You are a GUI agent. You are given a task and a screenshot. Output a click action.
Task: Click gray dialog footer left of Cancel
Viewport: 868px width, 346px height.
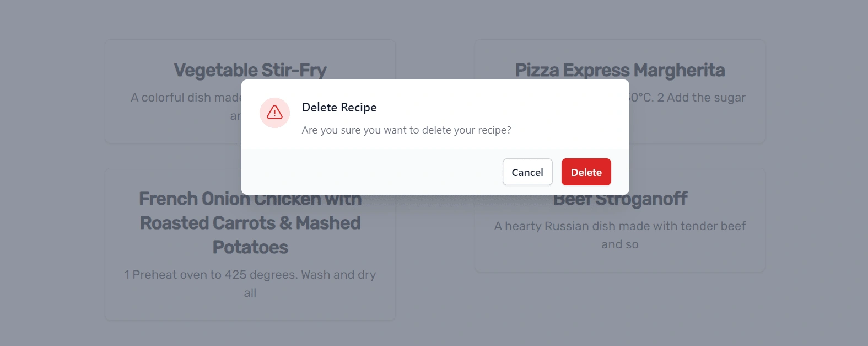[x=369, y=172]
